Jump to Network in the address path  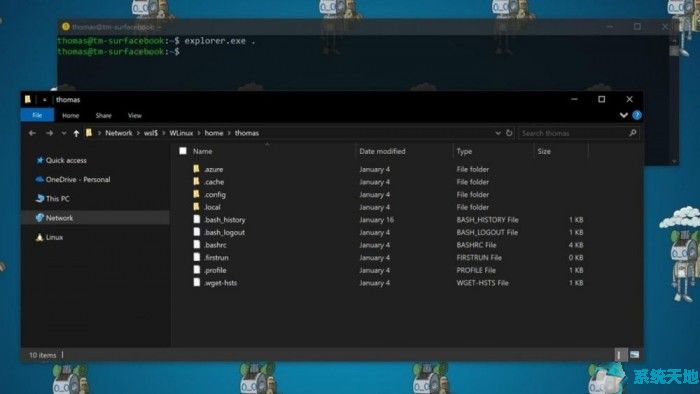pyautogui.click(x=119, y=133)
